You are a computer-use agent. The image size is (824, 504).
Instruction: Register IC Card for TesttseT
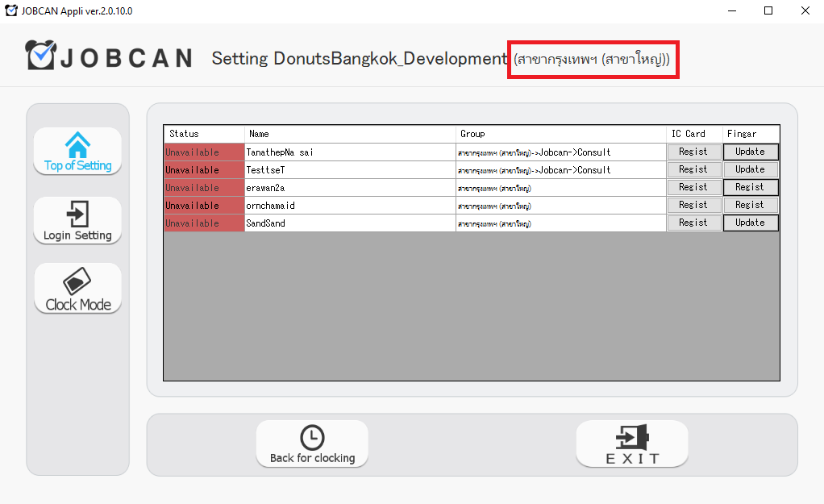693,169
